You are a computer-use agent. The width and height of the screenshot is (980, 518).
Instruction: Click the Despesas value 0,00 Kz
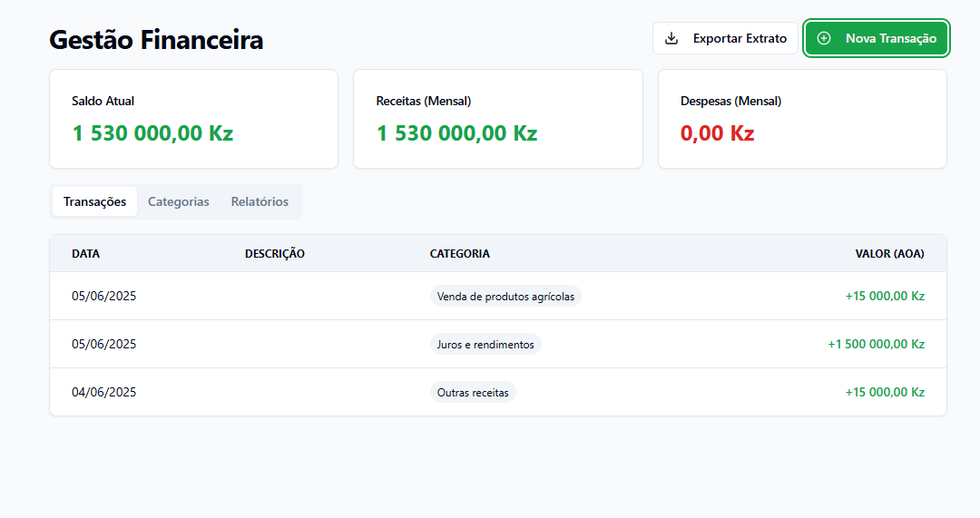[717, 133]
